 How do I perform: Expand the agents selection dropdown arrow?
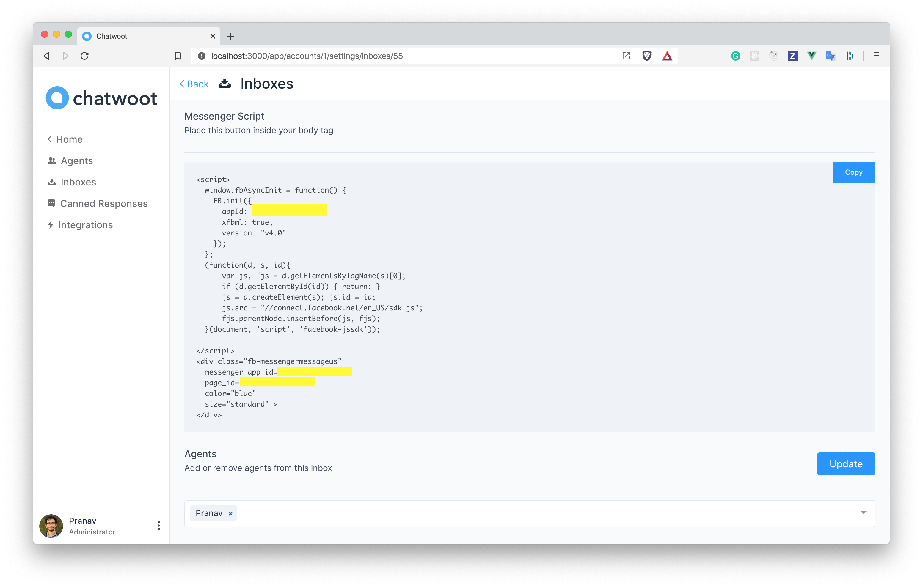click(863, 513)
